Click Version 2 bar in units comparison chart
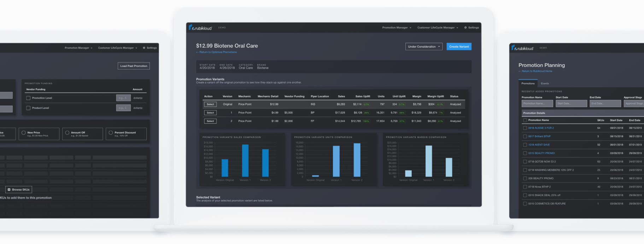Image resolution: width=644 pixels, height=244 pixels. [x=357, y=160]
